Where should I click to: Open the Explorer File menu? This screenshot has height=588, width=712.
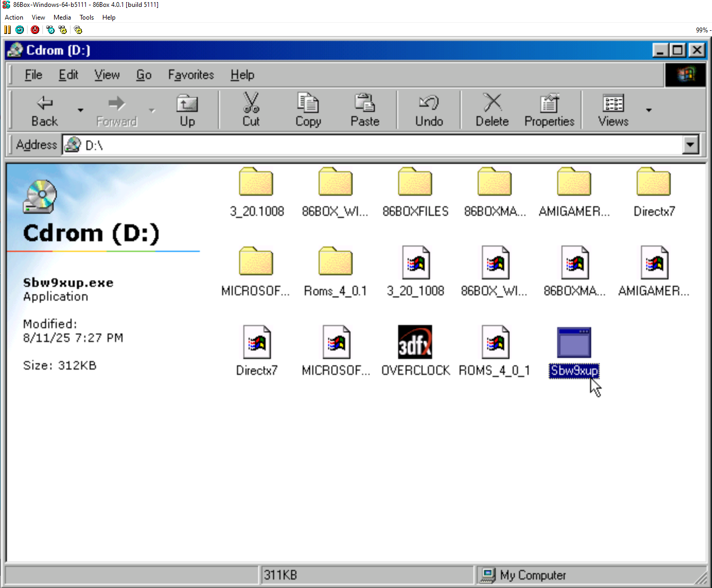pos(33,75)
